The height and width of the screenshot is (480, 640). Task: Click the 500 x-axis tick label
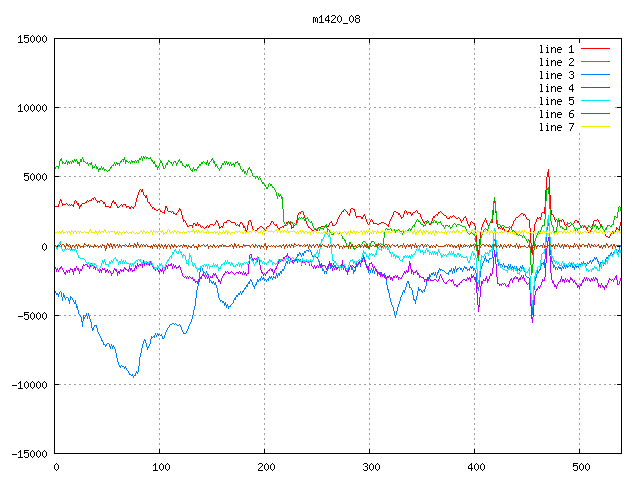(x=579, y=467)
